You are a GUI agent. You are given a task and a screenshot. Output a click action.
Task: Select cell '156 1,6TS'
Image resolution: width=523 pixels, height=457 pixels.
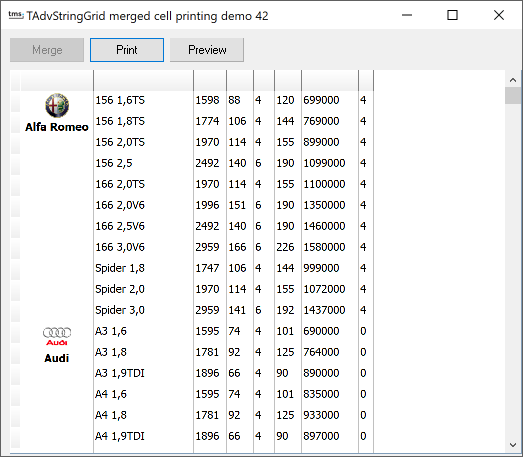point(120,100)
